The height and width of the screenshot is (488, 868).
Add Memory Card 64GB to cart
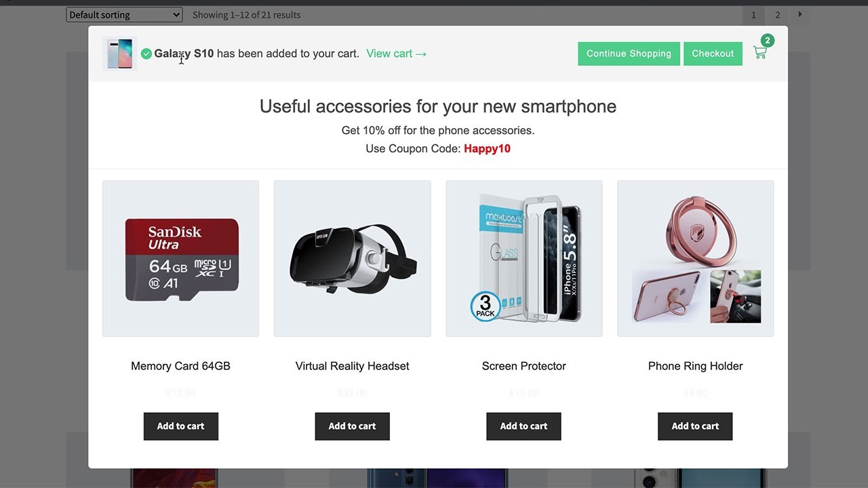click(180, 426)
